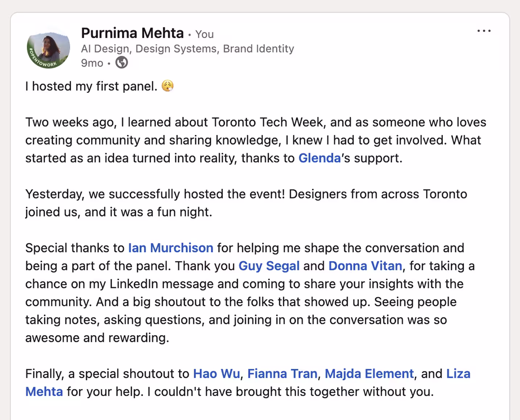Click the 'You' label beside author name
The height and width of the screenshot is (420, 520).
205,34
